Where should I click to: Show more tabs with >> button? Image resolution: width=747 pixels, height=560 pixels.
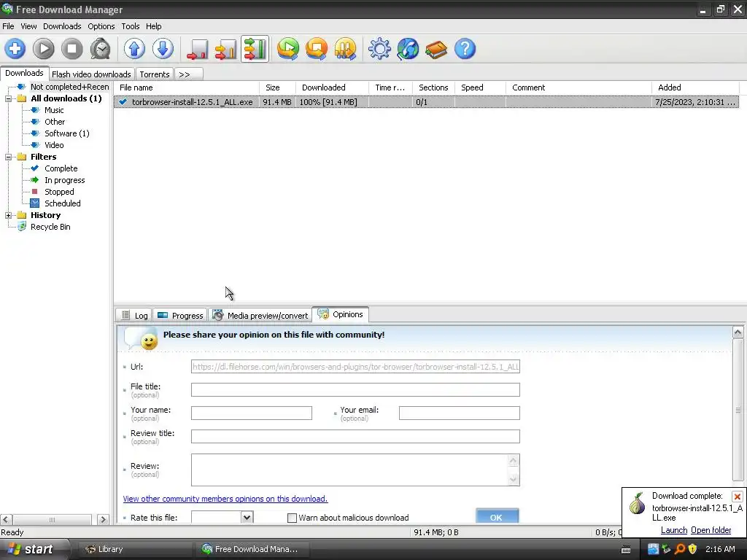tap(189, 74)
